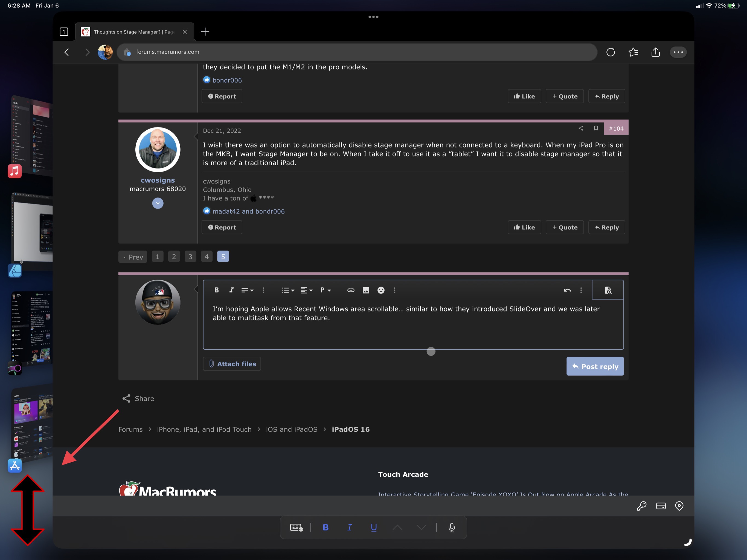Tap the dictation microphone icon
The image size is (747, 560).
[x=452, y=527]
